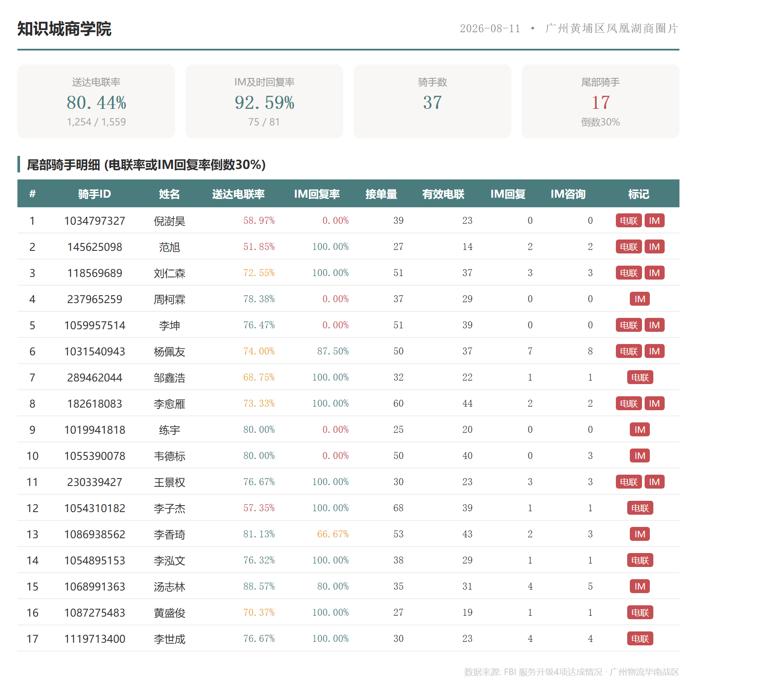Click rider name 李坤
Screen dimensions: 784x695
pyautogui.click(x=169, y=325)
